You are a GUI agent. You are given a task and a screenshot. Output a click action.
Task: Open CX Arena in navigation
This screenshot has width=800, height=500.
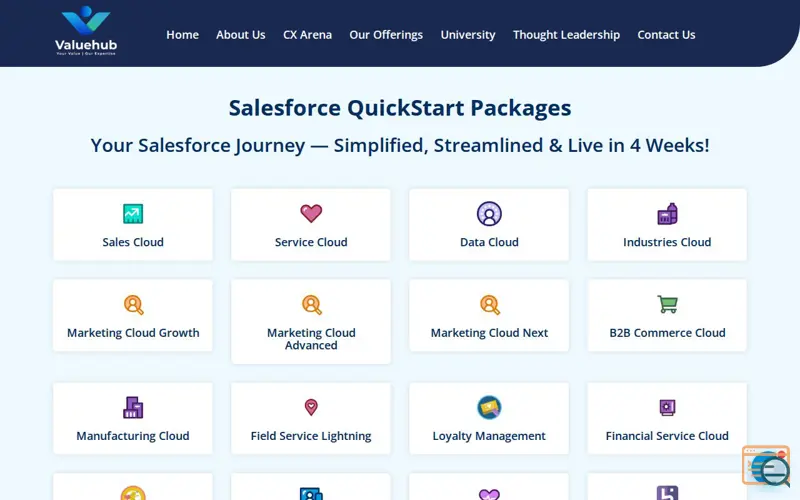[x=307, y=35]
